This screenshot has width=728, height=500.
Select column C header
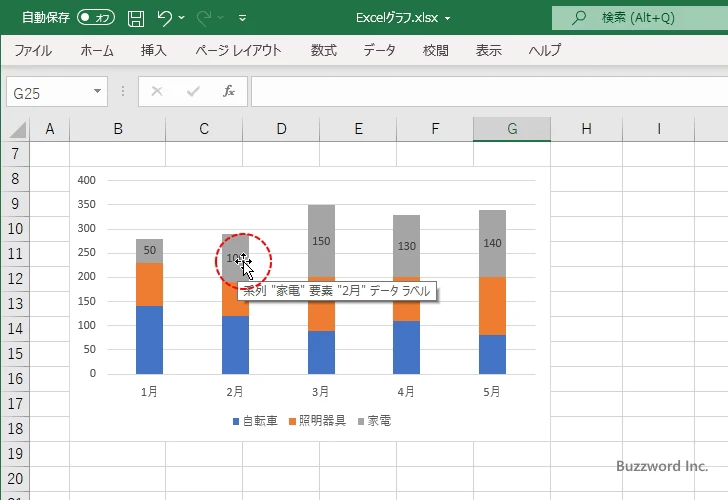point(204,129)
